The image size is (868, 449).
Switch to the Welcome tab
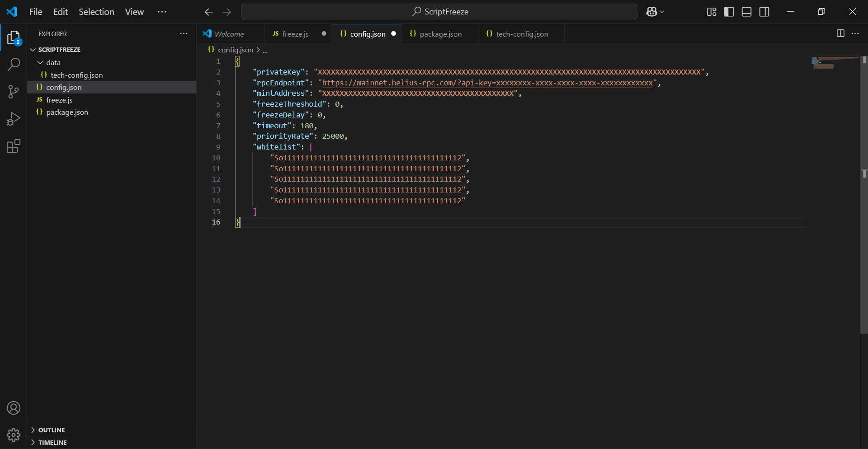coord(229,34)
